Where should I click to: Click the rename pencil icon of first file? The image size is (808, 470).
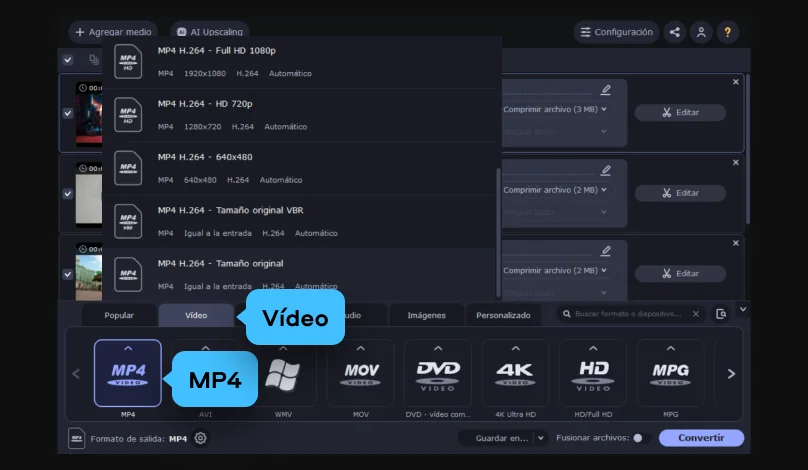tap(606, 90)
